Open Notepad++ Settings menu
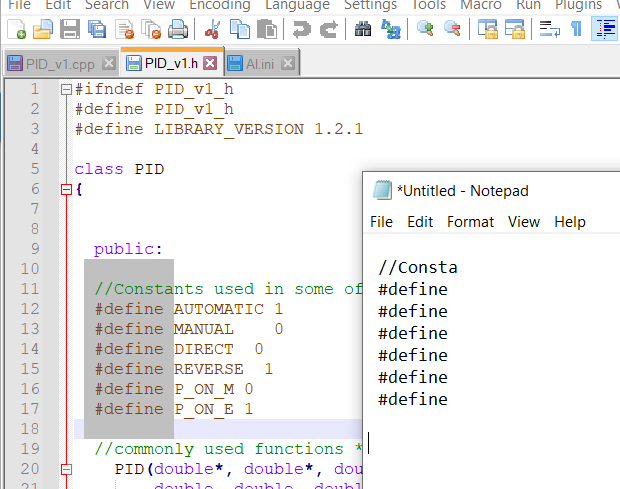The width and height of the screenshot is (620, 489). click(370, 5)
